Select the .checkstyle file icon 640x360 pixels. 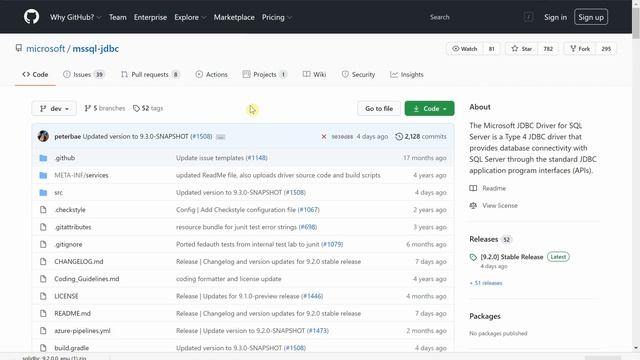pos(43,210)
